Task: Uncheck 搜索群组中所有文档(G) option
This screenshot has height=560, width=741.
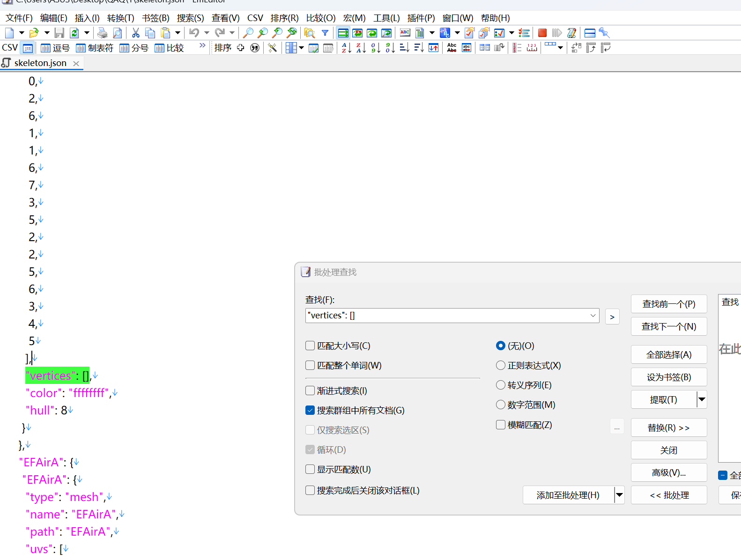Action: tap(310, 410)
